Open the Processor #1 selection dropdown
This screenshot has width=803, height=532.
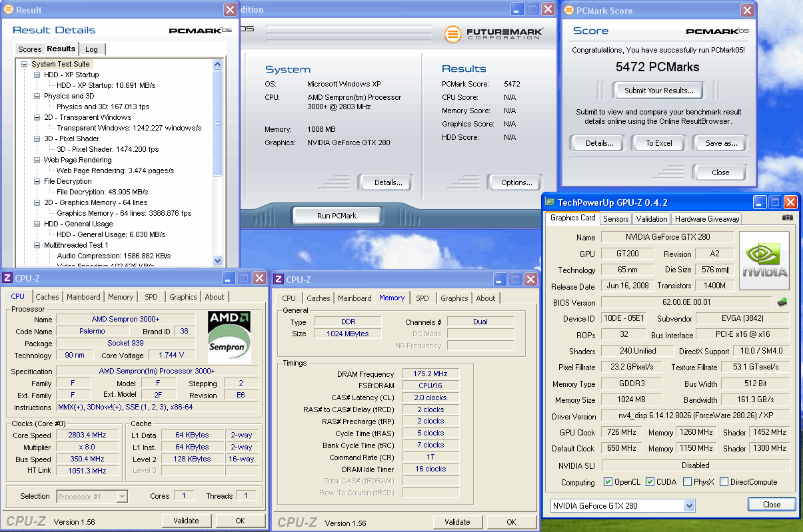(122, 496)
